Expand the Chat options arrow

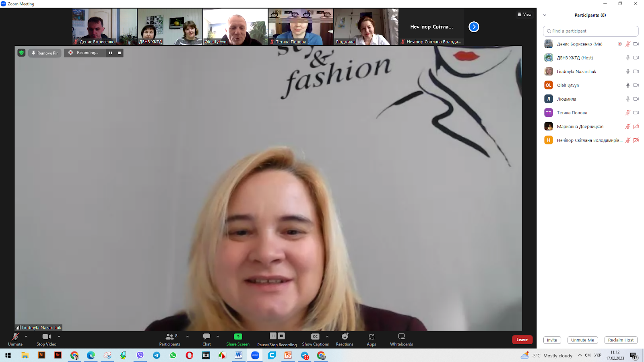[x=218, y=337]
